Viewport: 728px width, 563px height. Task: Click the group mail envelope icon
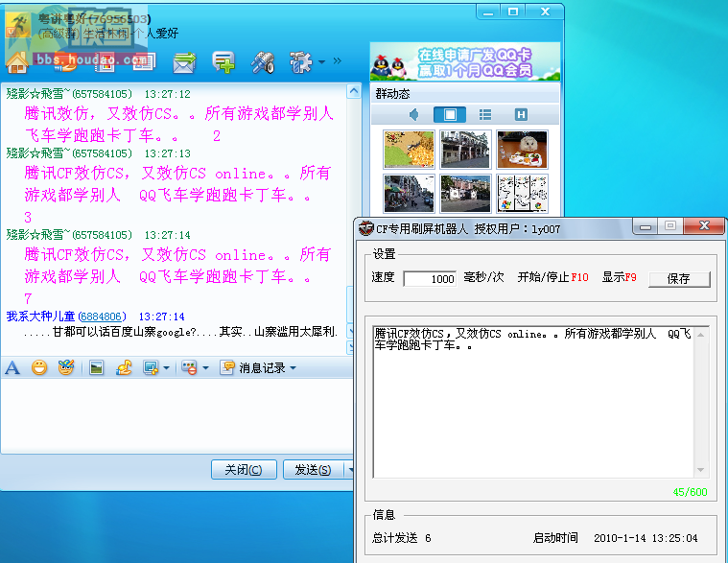click(184, 62)
